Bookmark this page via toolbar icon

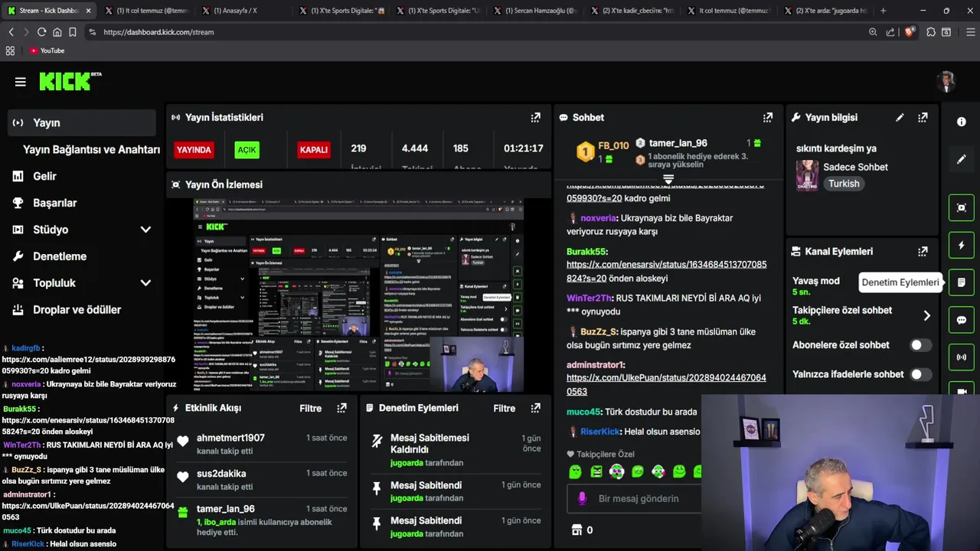point(72,32)
